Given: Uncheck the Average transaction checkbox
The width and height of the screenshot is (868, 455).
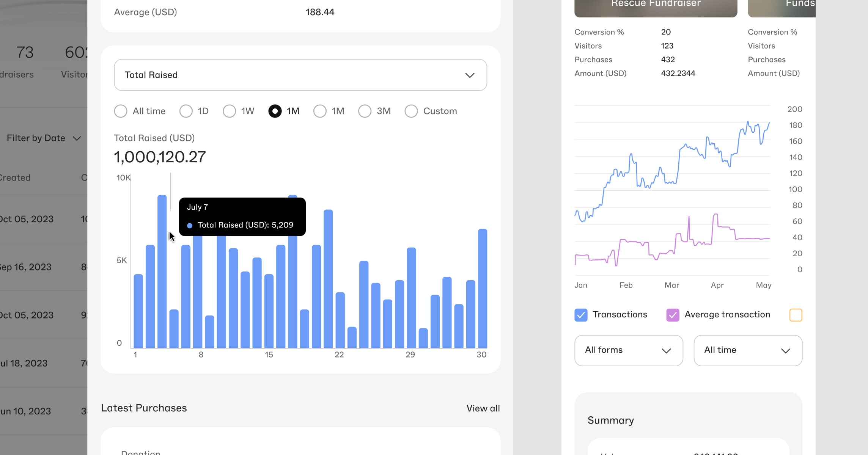Looking at the screenshot, I should click(x=673, y=315).
